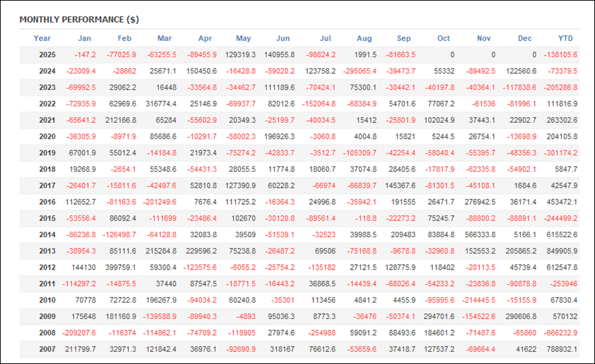Select the Dec column header
The height and width of the screenshot is (364, 595).
pyautogui.click(x=524, y=38)
